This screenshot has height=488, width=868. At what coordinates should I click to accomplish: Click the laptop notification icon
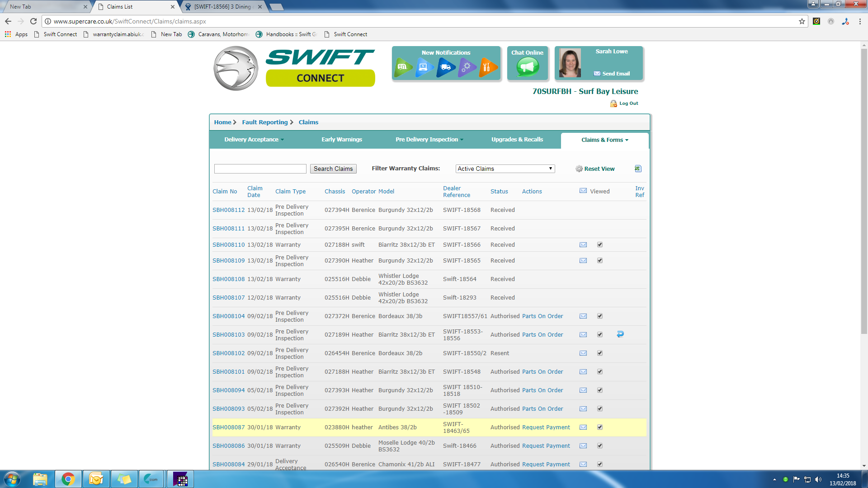424,67
